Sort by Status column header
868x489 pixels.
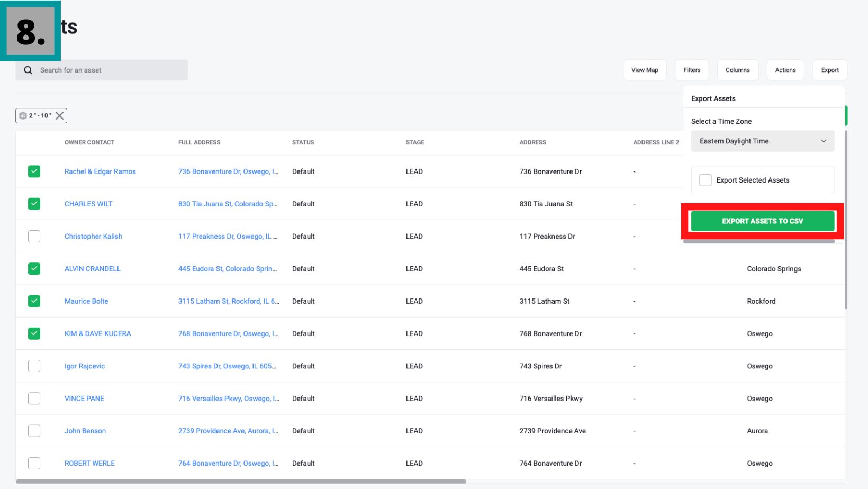tap(303, 142)
